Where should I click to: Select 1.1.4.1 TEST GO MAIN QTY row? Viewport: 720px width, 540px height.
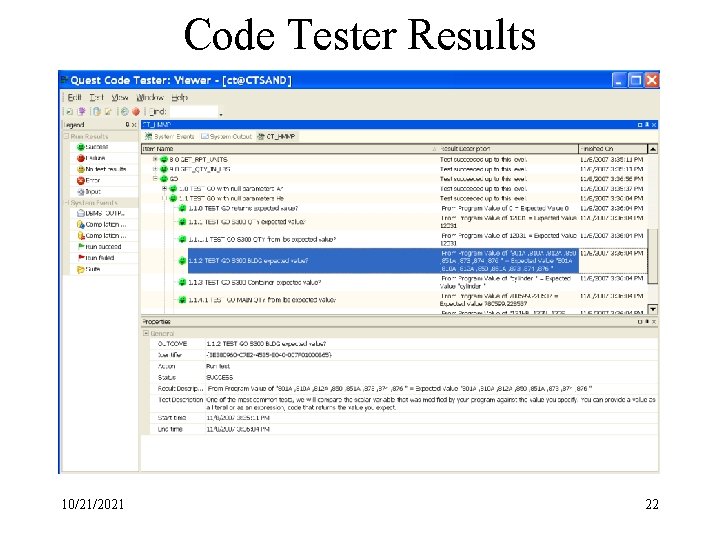point(395,299)
